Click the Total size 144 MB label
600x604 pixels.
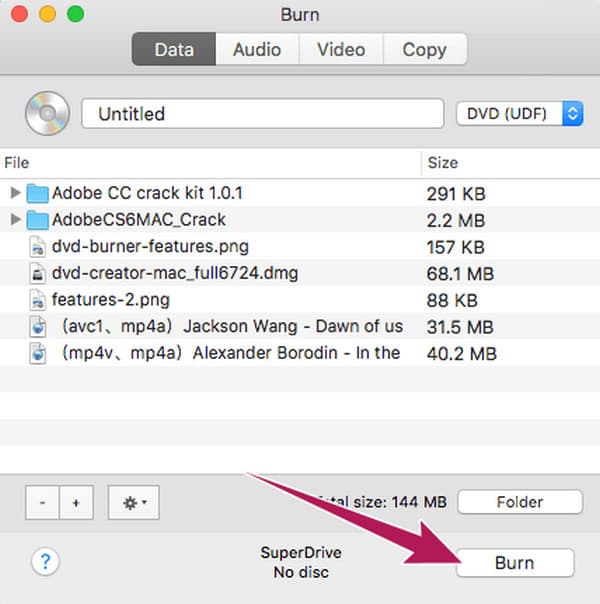[x=382, y=502]
